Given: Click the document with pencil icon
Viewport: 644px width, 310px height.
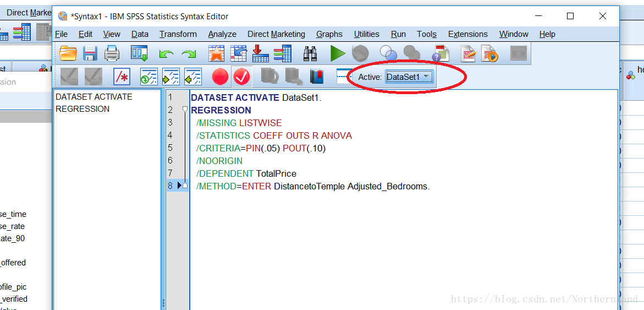Looking at the screenshot, I should point(468,53).
